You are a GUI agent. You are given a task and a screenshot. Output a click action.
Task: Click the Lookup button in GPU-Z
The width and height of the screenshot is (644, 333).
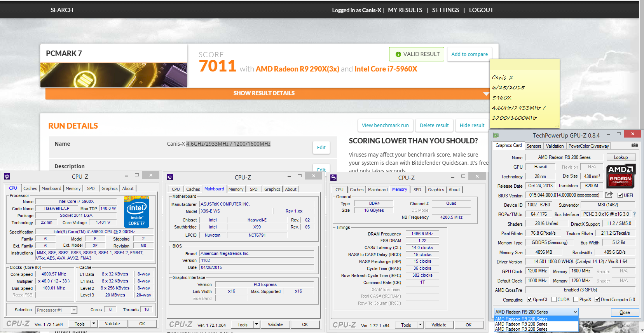tap(621, 157)
